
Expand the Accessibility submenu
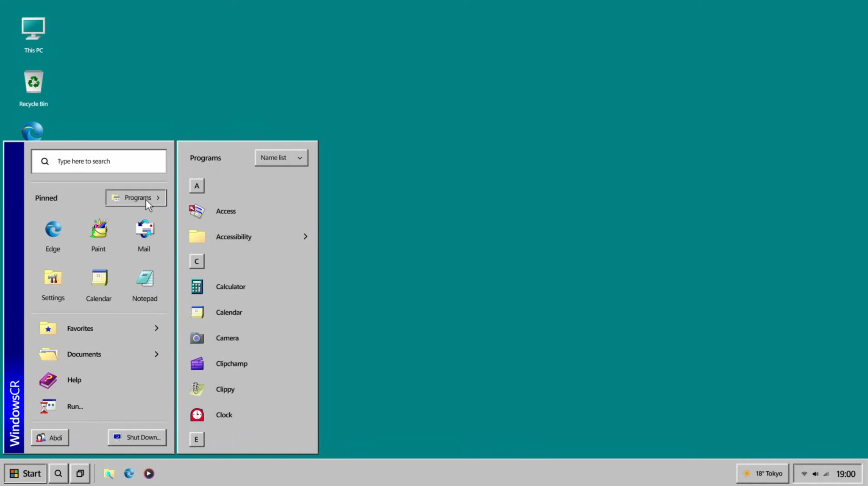(x=234, y=237)
